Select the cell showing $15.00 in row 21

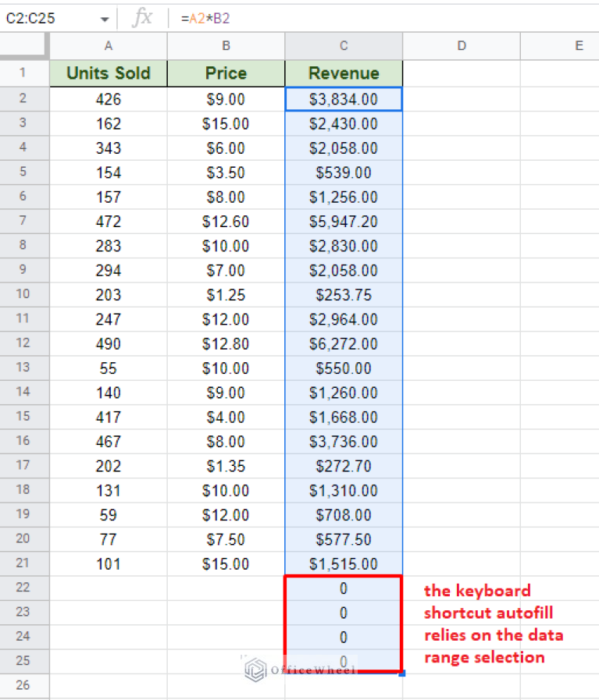[226, 563]
